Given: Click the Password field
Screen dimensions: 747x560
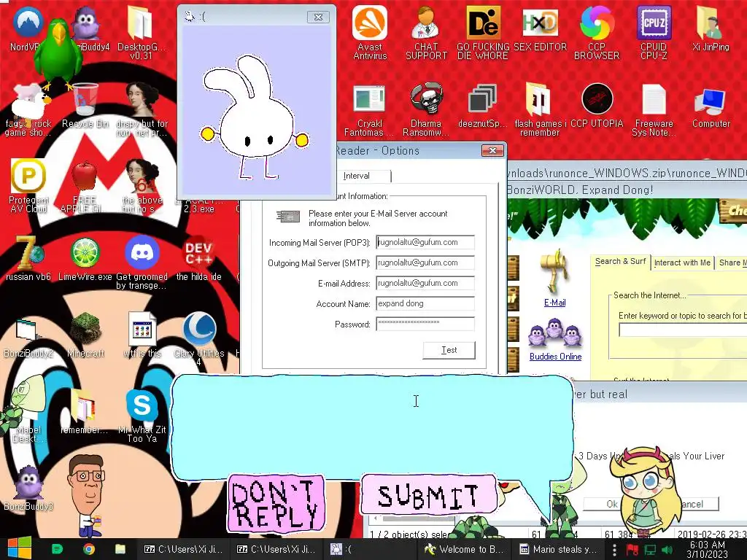Looking at the screenshot, I should coord(425,324).
